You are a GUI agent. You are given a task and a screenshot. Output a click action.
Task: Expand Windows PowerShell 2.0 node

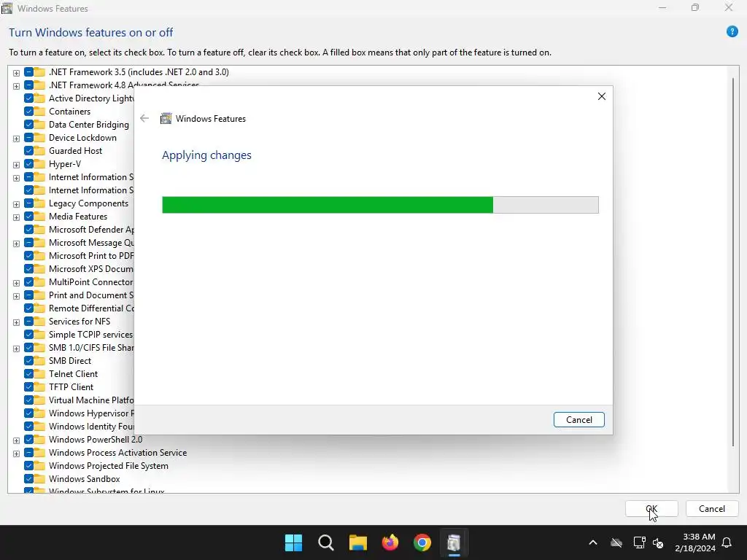[x=16, y=440]
